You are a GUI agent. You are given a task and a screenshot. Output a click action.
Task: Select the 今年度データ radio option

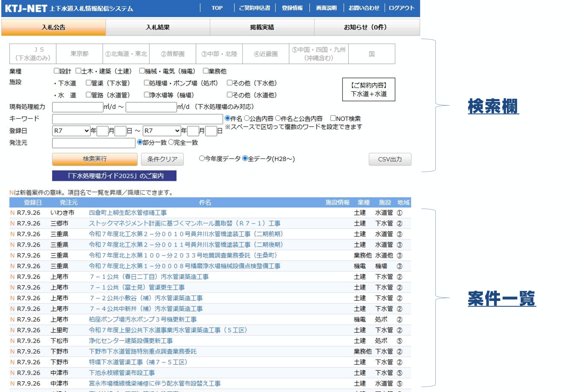click(x=202, y=158)
